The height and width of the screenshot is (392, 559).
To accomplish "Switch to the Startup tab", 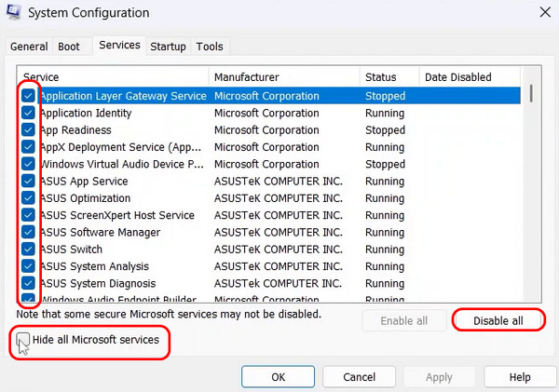I will click(168, 47).
